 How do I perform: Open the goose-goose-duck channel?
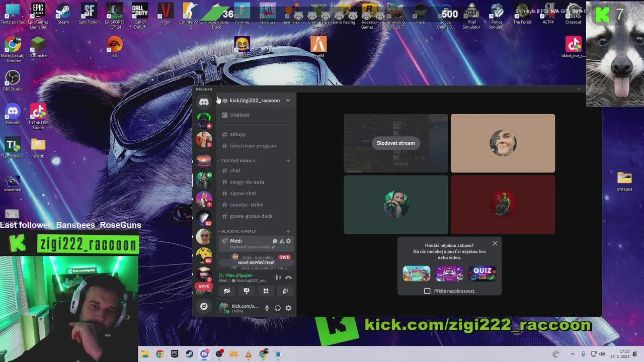(256, 216)
